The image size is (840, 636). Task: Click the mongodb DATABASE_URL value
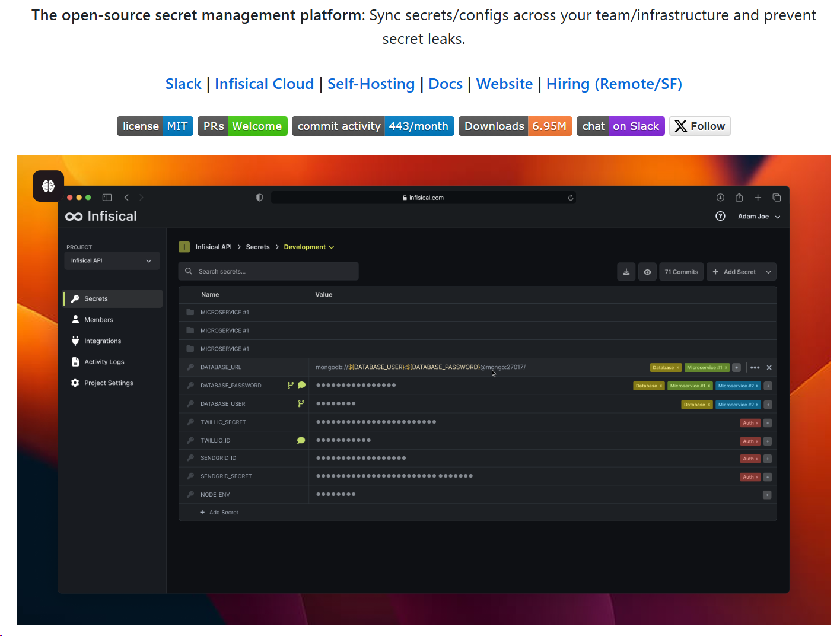[421, 367]
